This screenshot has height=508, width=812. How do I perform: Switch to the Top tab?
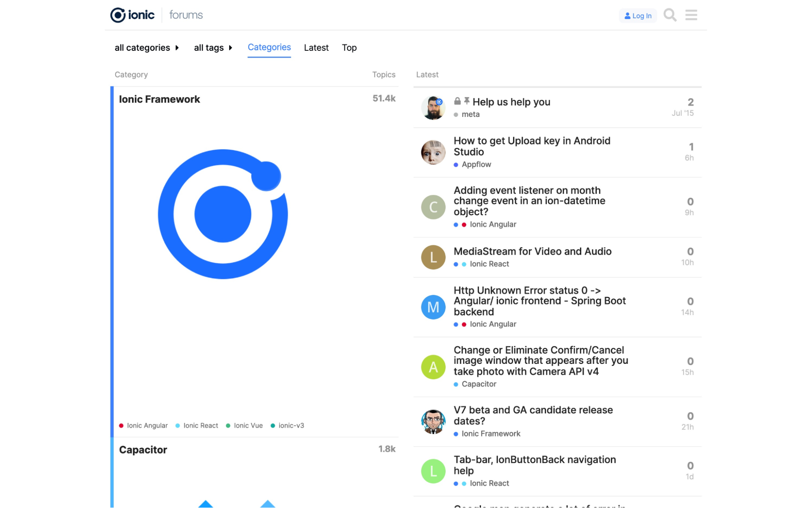tap(349, 48)
